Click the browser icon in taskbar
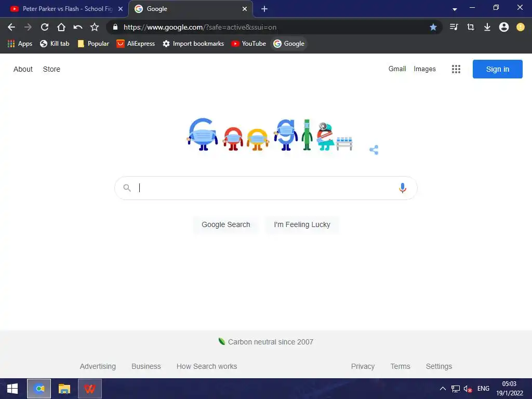The image size is (532, 399). click(39, 389)
